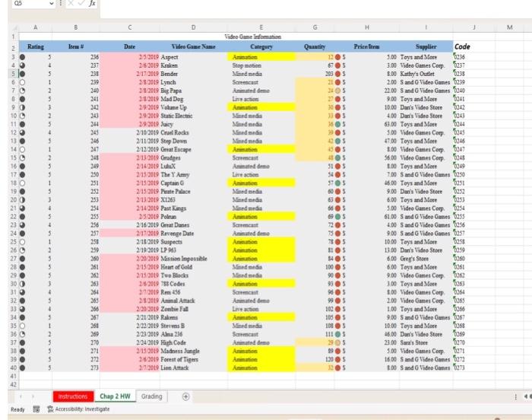532x420 pixels.
Task: Click the red price indicator in Aspect row
Action: point(337,57)
